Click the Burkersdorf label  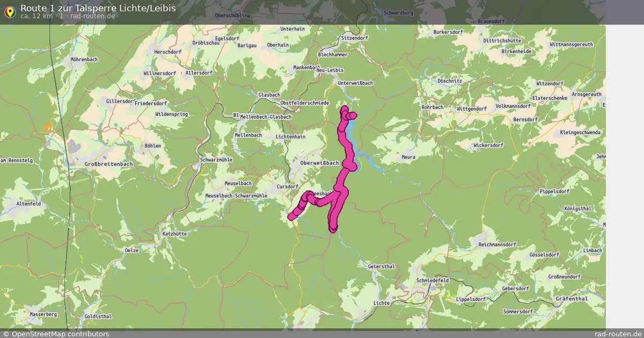click(448, 32)
